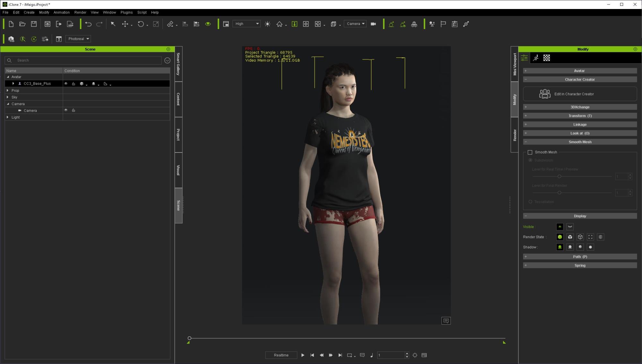Jump to the first frame
This screenshot has width=642, height=364.
[x=312, y=355]
